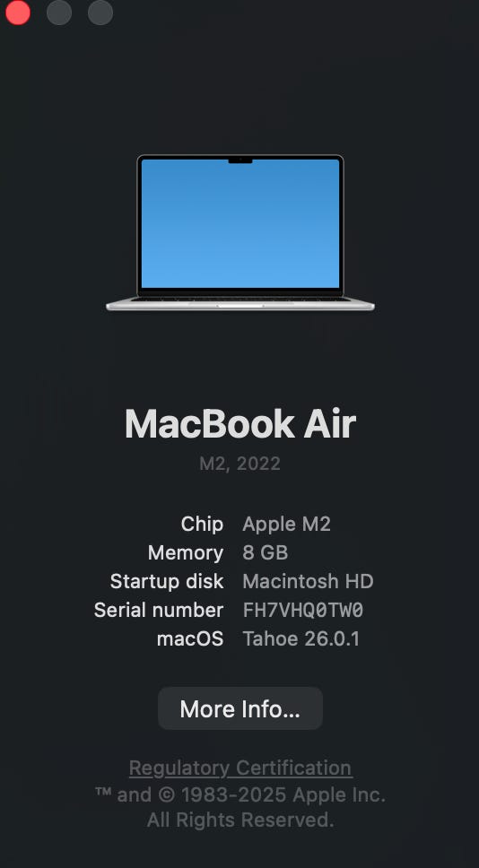Click the Serial number label
This screenshot has width=479, height=868.
pos(159,610)
